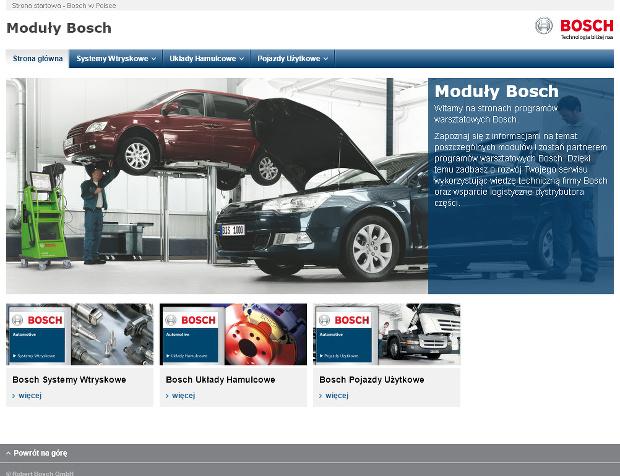The image size is (620, 476).
Task: Click 'więcej' under Bosch Systemy Wtryskowe
Action: point(30,395)
